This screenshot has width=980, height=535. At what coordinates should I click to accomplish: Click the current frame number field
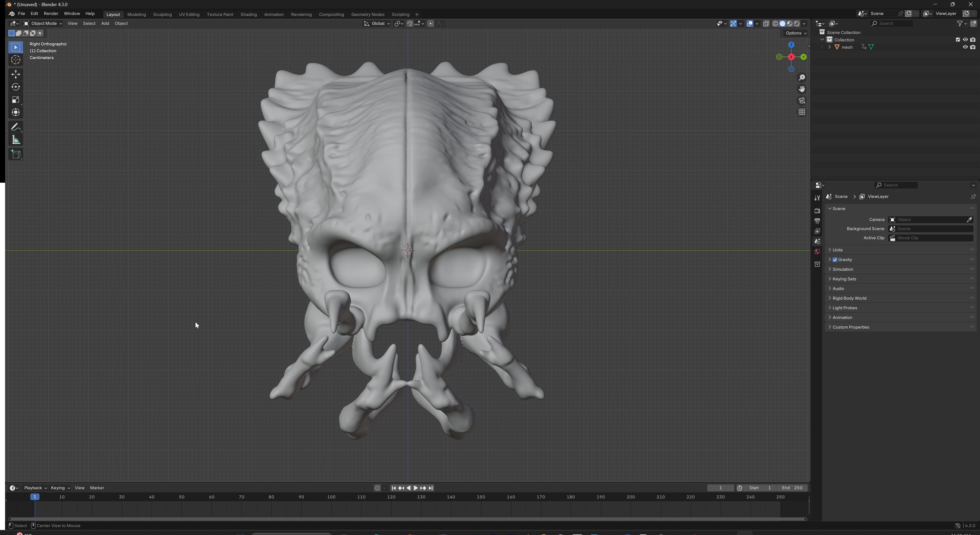pyautogui.click(x=720, y=488)
